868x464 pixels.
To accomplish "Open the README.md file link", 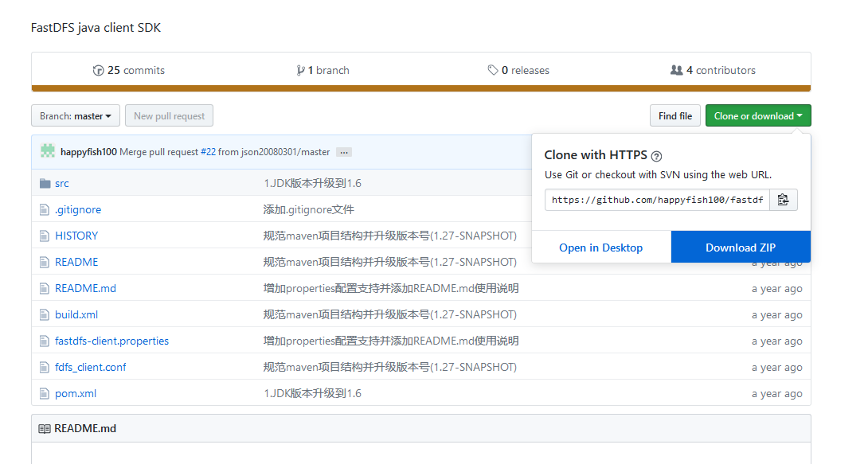I will pos(85,288).
